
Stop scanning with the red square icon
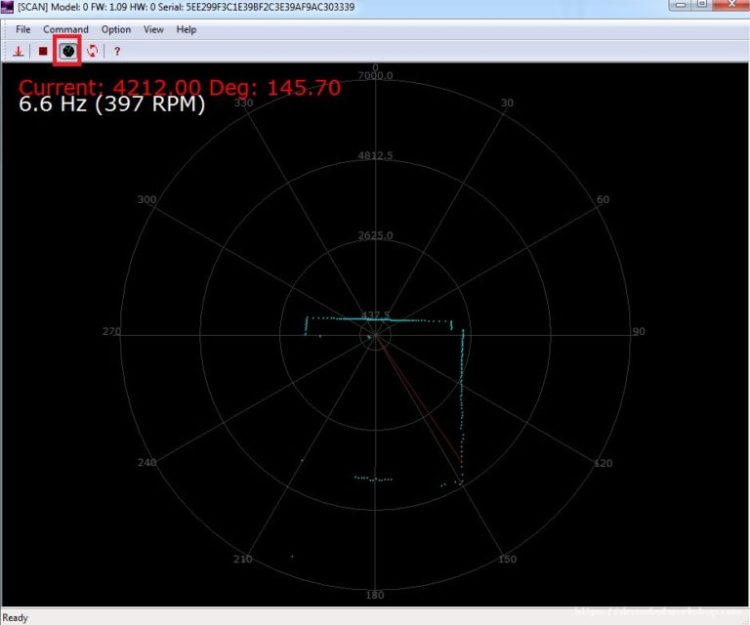43,51
